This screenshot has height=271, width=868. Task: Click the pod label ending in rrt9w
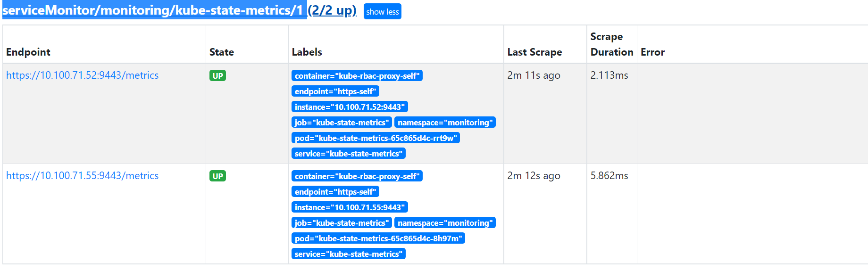tap(376, 138)
